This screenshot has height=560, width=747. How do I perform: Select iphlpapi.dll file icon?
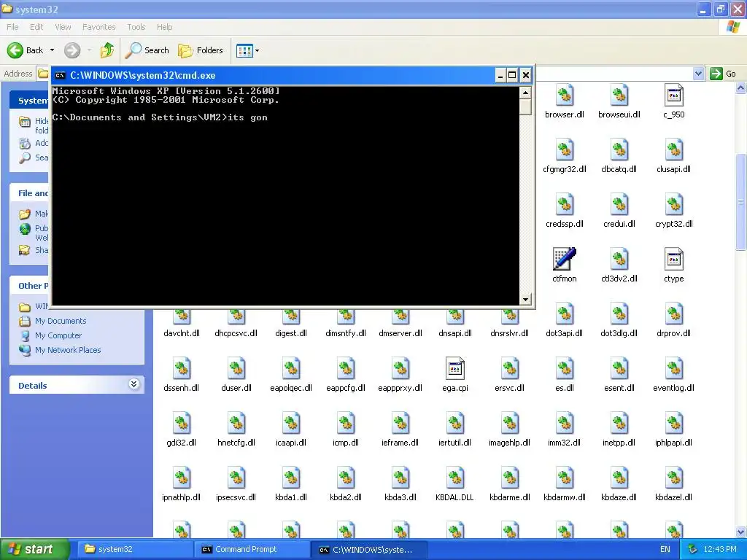click(673, 424)
